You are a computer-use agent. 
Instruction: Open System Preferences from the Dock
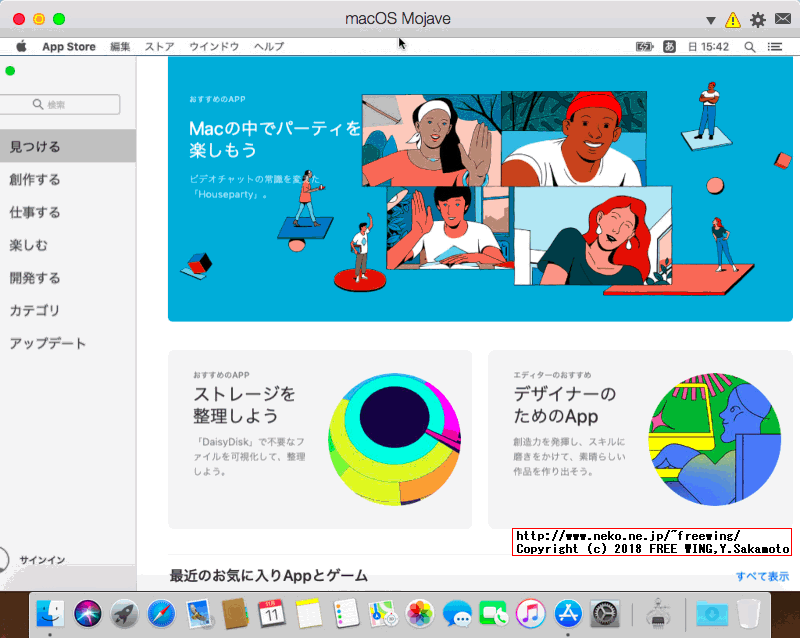(x=604, y=613)
